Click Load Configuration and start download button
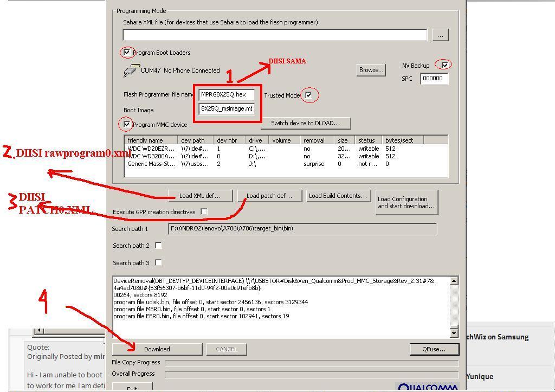 click(406, 203)
